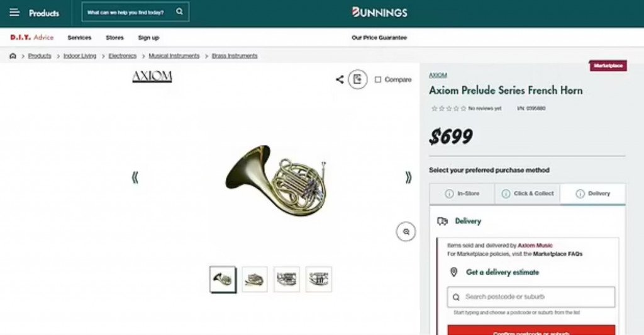Select the second French horn thumbnail

point(255,280)
